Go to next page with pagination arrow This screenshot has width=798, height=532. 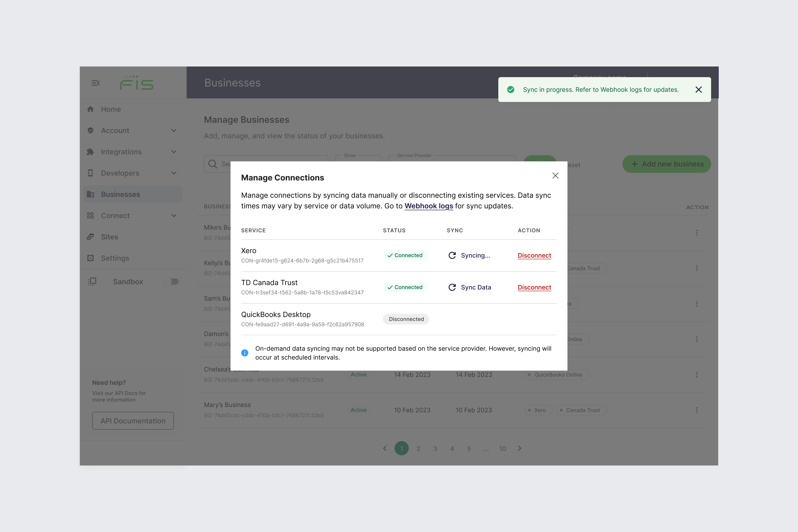point(519,448)
